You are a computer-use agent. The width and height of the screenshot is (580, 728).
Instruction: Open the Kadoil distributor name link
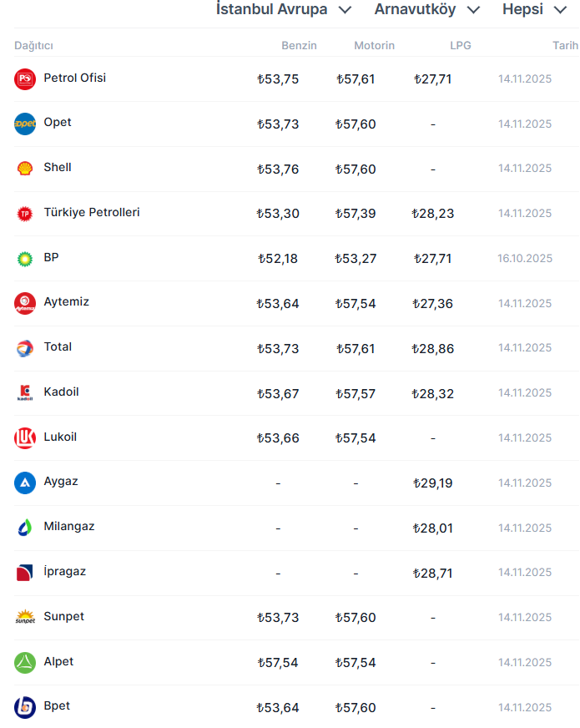click(61, 392)
